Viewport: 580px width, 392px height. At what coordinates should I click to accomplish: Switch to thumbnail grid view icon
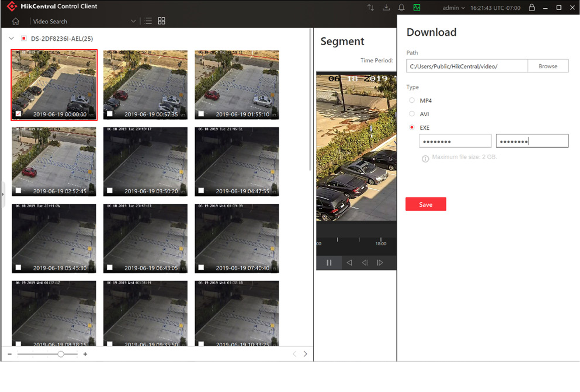[161, 21]
